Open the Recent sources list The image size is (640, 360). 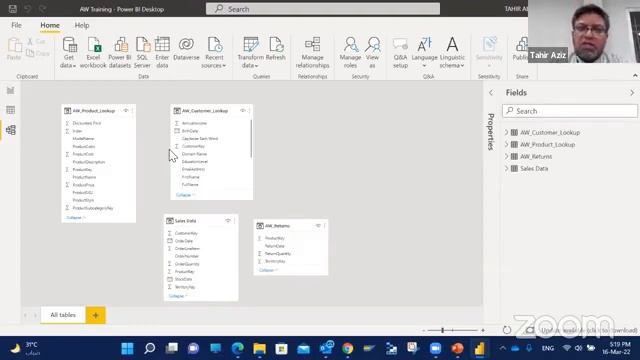(214, 53)
